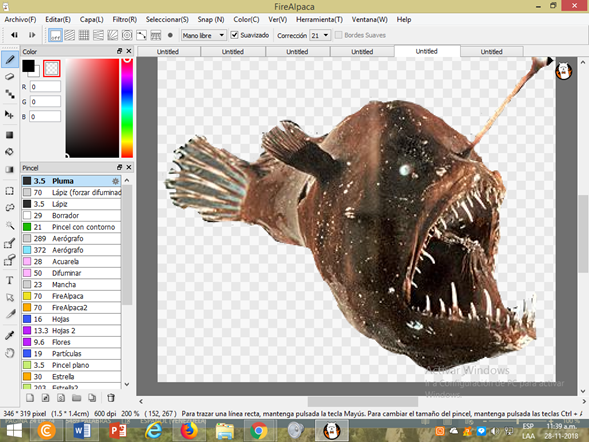Pick the transparent color swatch

click(51, 68)
